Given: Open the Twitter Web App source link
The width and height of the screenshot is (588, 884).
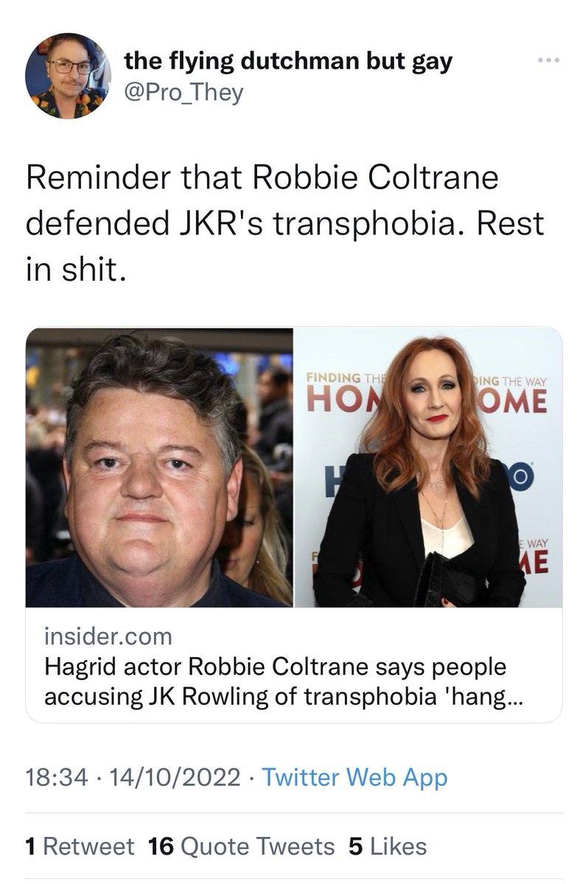Looking at the screenshot, I should [x=354, y=777].
